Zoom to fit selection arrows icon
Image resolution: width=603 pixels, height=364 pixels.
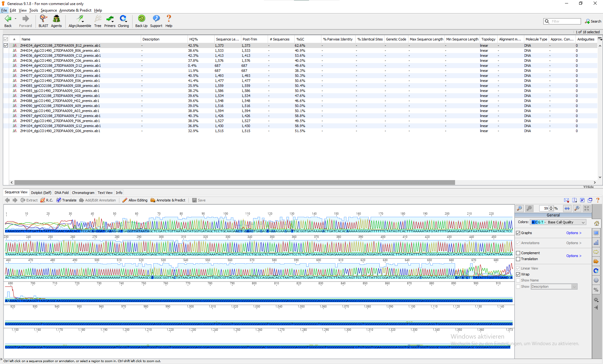[567, 208]
